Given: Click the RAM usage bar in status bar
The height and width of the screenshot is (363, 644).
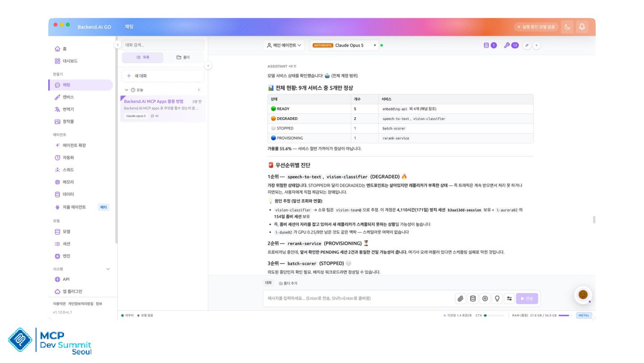Looking at the screenshot, I should tap(565, 315).
